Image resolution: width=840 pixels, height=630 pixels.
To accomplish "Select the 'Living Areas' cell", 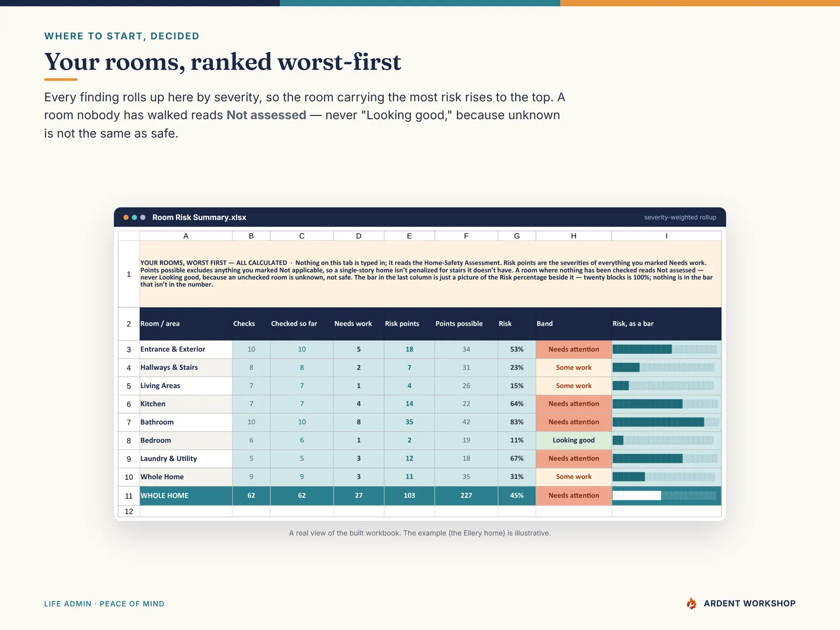I will click(x=186, y=386).
